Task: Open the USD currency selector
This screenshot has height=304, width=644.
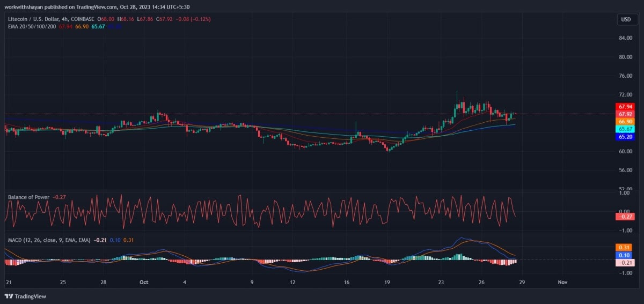Action: tap(626, 19)
